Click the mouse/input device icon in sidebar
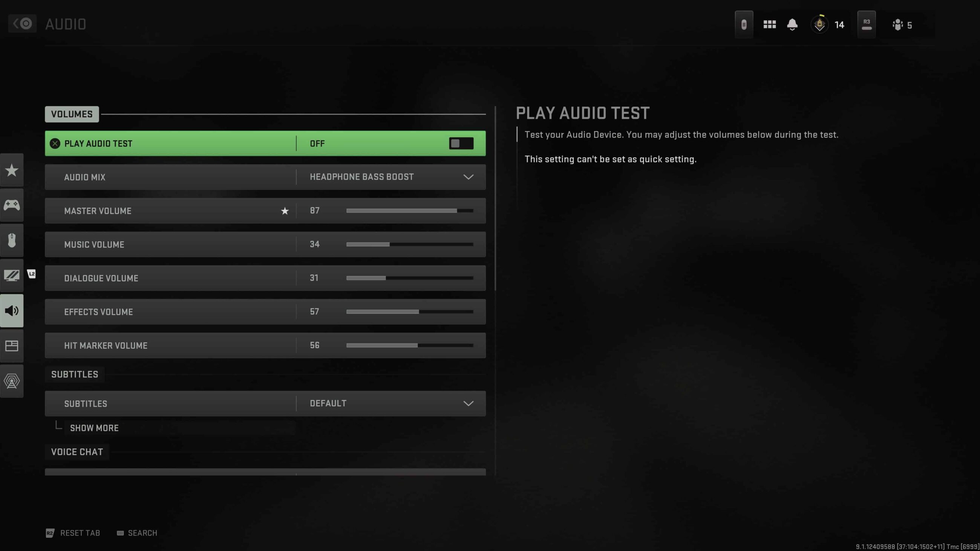The height and width of the screenshot is (551, 980). 11,240
